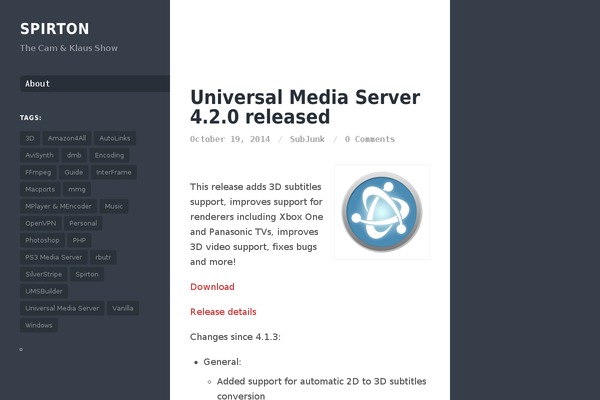Choose the Windows tag

click(x=39, y=325)
